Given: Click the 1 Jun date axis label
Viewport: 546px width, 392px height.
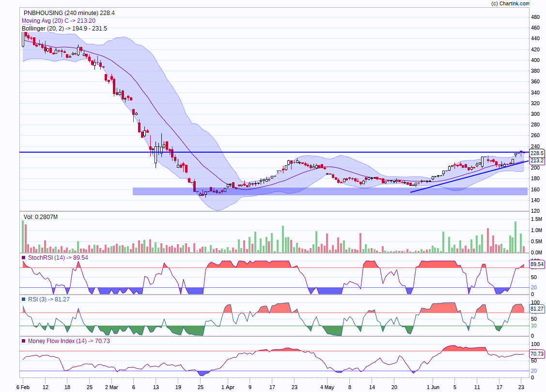Looking at the screenshot, I should [x=432, y=387].
